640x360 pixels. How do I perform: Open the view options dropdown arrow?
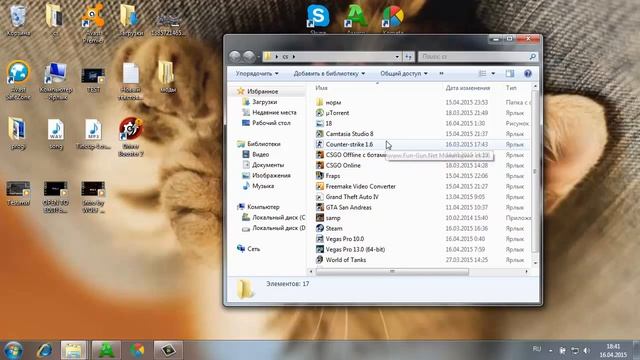click(493, 73)
